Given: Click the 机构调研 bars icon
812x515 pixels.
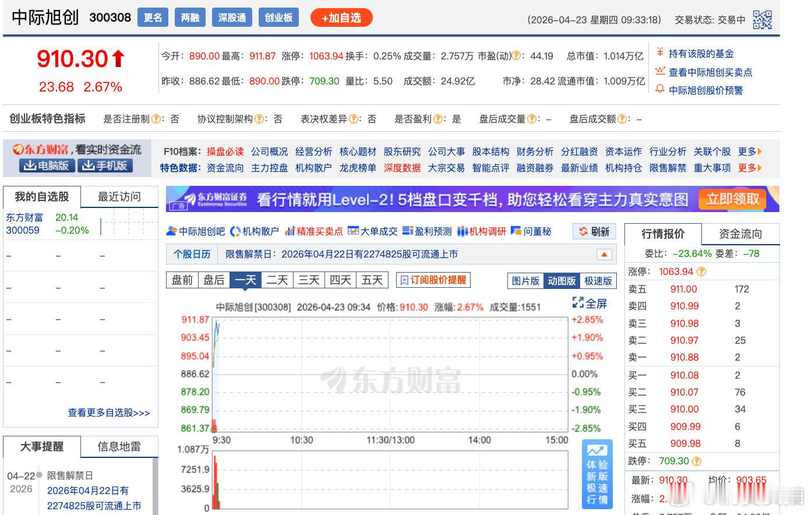Looking at the screenshot, I should [x=463, y=231].
